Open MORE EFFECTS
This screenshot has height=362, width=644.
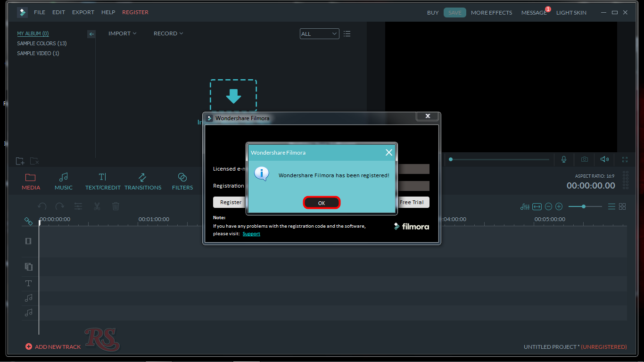coord(491,13)
